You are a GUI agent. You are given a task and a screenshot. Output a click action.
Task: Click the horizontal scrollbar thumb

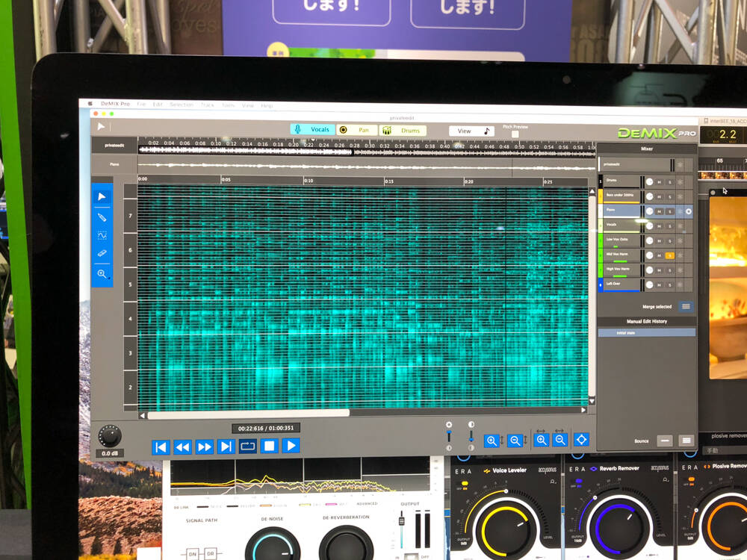(248, 414)
